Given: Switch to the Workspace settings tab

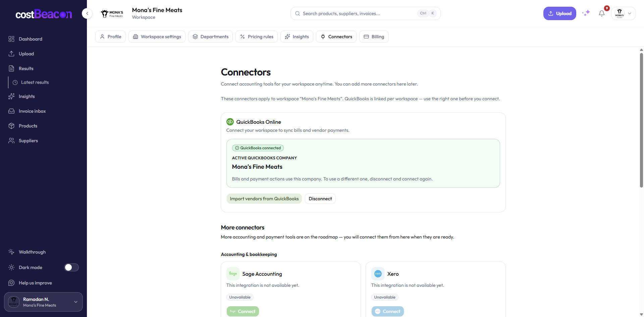Looking at the screenshot, I should click(x=157, y=37).
